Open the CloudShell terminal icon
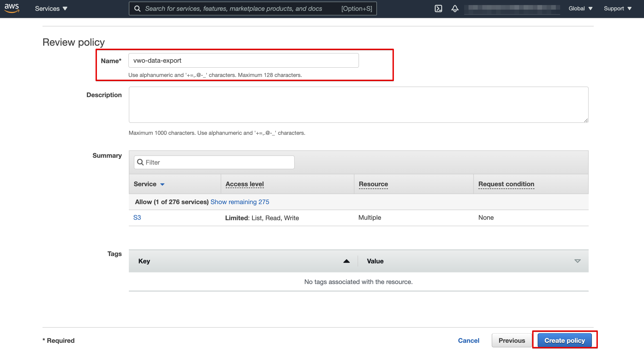Screen dimensions: 644x349 438,8
